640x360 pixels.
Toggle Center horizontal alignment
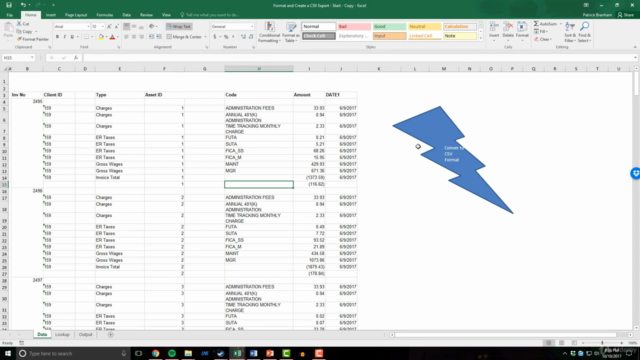point(134,37)
